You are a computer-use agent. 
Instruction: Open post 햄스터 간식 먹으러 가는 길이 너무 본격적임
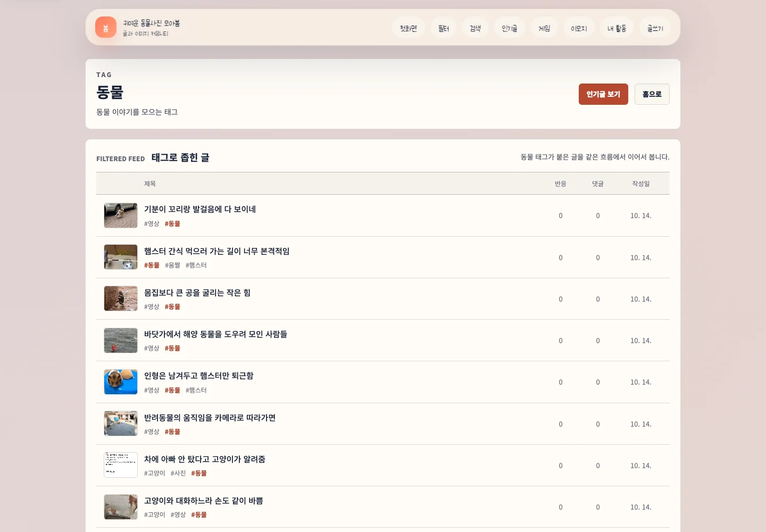[217, 251]
